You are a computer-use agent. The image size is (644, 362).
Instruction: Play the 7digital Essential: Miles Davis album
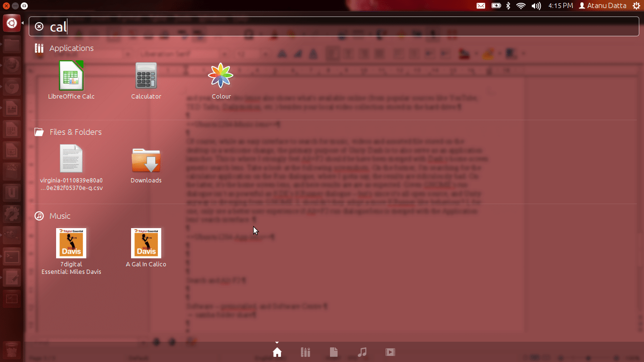71,251
